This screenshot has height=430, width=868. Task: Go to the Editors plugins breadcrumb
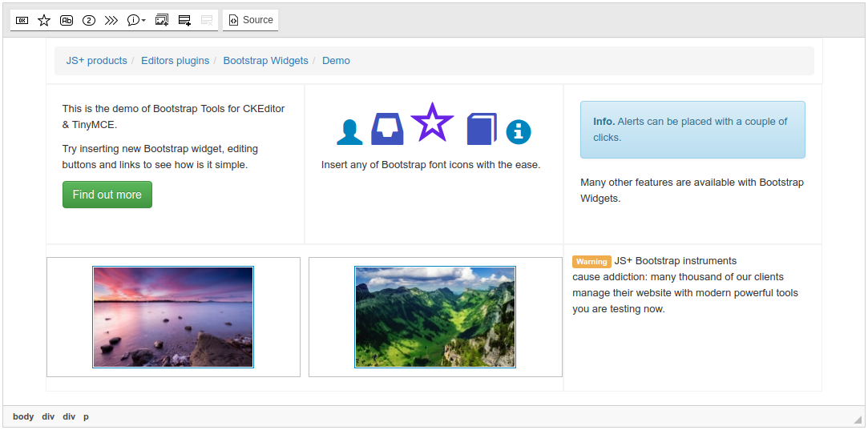tap(175, 61)
